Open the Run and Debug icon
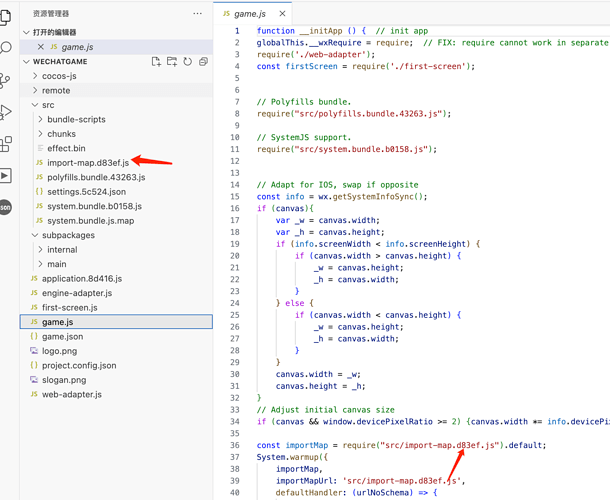610x500 pixels. pyautogui.click(x=5, y=112)
